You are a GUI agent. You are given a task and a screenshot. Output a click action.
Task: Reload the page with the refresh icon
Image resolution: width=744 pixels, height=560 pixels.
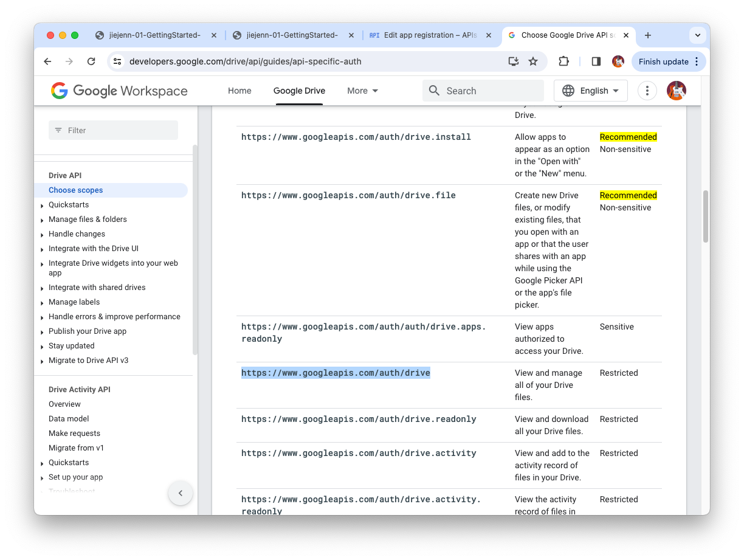pyautogui.click(x=91, y=61)
